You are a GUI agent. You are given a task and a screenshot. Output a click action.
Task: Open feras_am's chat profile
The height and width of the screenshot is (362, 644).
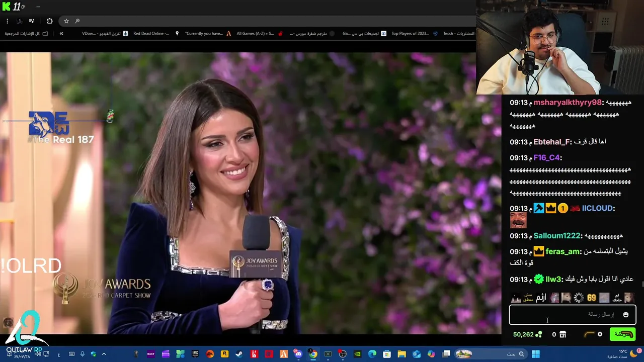[563, 251]
